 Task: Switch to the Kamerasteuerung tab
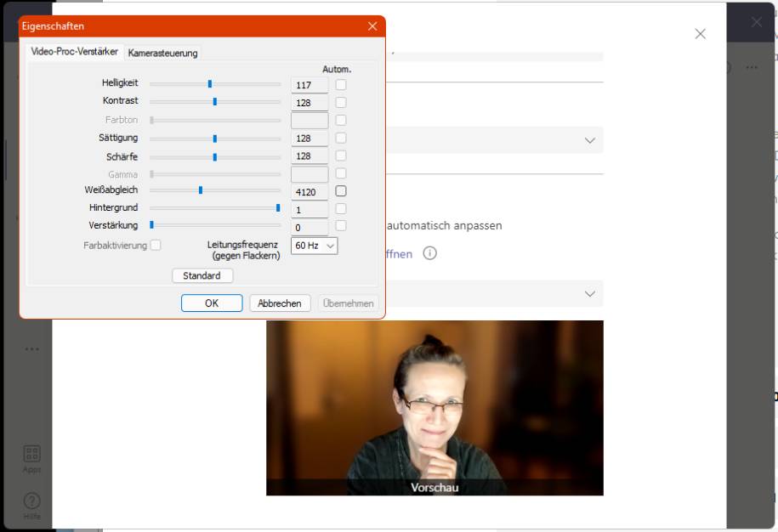pyautogui.click(x=162, y=53)
